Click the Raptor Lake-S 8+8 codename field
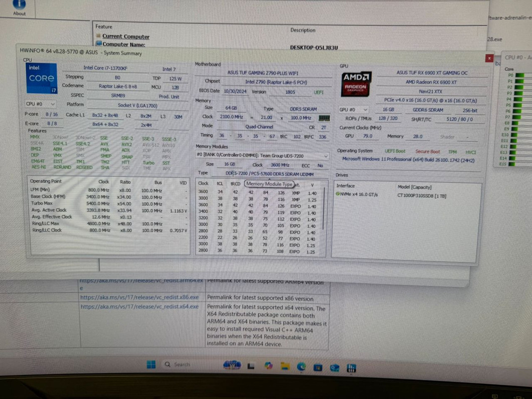The width and height of the screenshot is (532, 399). 118,86
